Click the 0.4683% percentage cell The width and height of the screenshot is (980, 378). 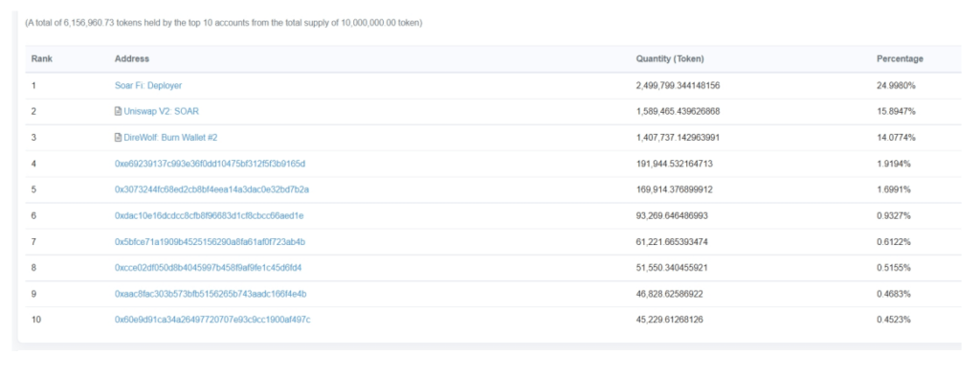[x=894, y=294]
